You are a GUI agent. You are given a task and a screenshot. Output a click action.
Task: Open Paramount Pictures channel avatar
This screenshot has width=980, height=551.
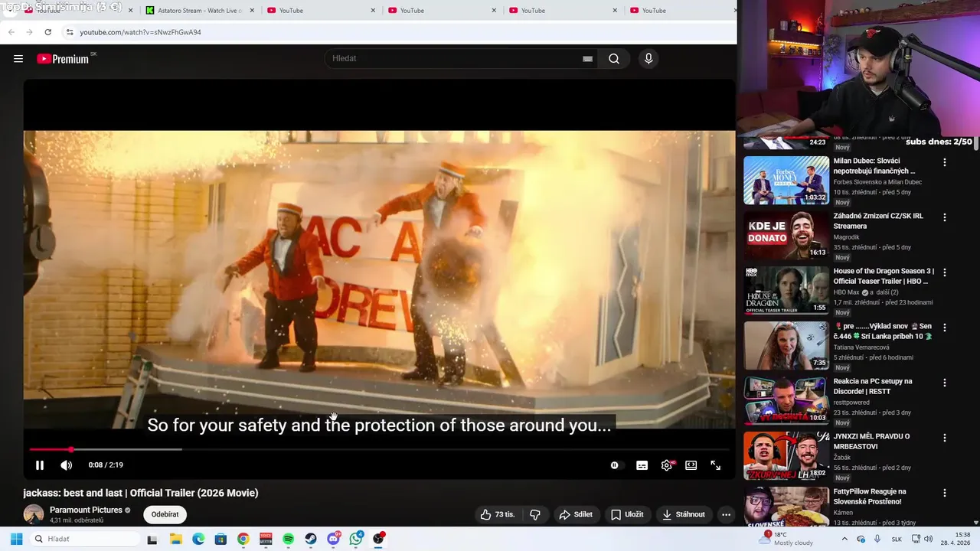click(34, 514)
